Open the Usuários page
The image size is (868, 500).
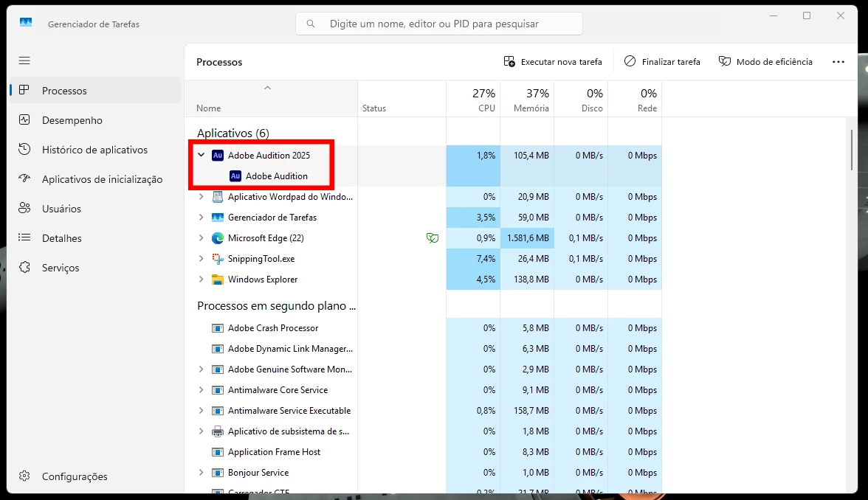click(95, 209)
